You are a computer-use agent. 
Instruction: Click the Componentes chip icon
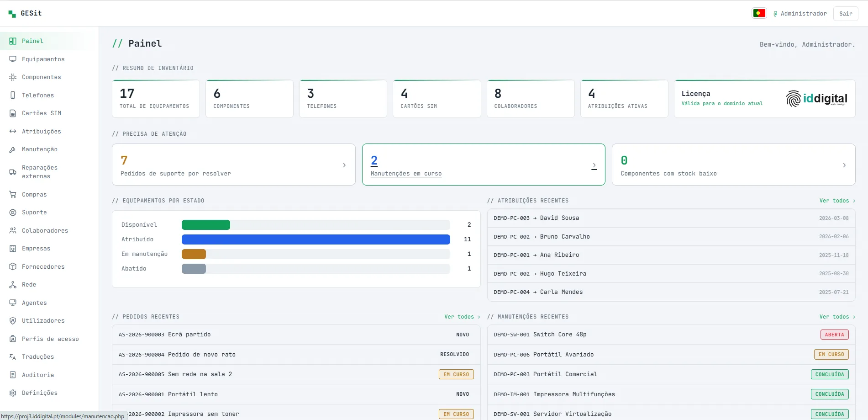13,77
